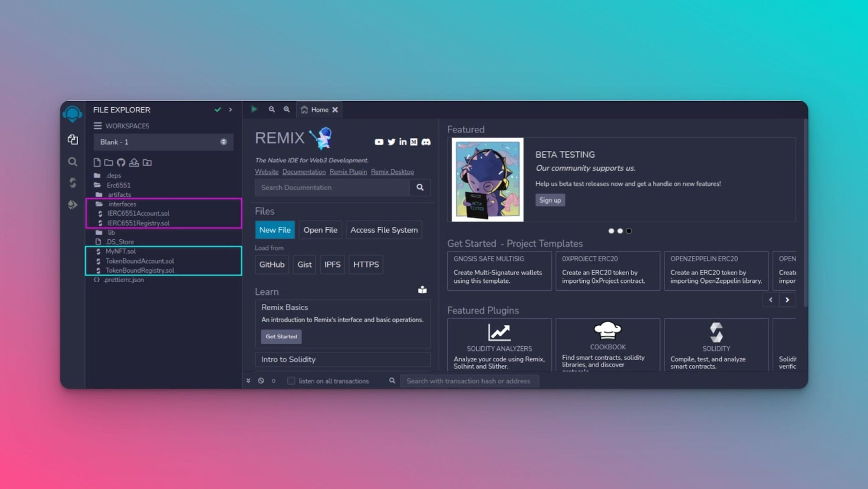Select the third featured carousel dot
This screenshot has height=489, width=868.
629,231
